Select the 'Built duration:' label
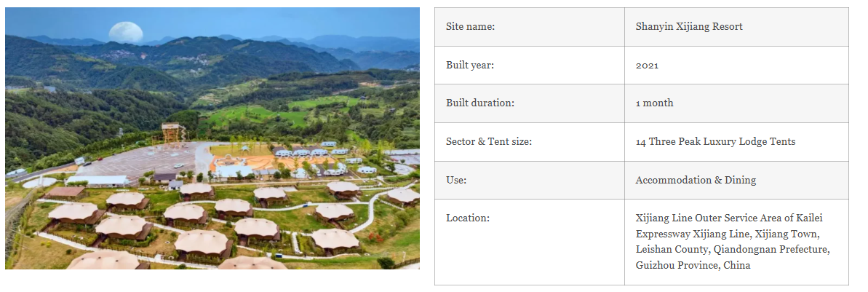Screen dimensions: 868x292 click(x=480, y=103)
